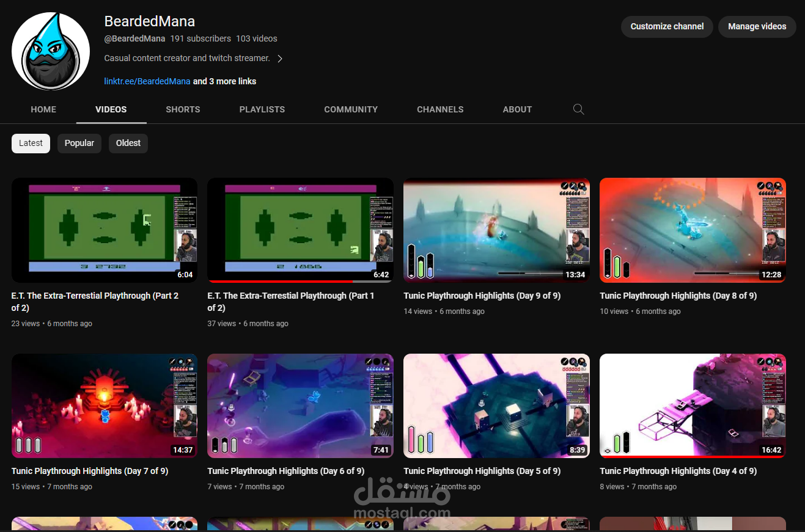The width and height of the screenshot is (805, 532).
Task: Open the ABOUT tab
Action: (517, 109)
